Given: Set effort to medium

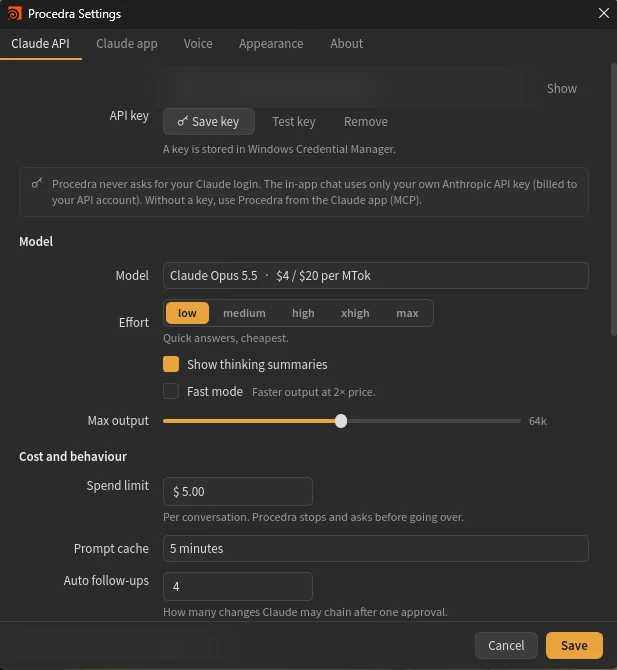Looking at the screenshot, I should pyautogui.click(x=244, y=313).
